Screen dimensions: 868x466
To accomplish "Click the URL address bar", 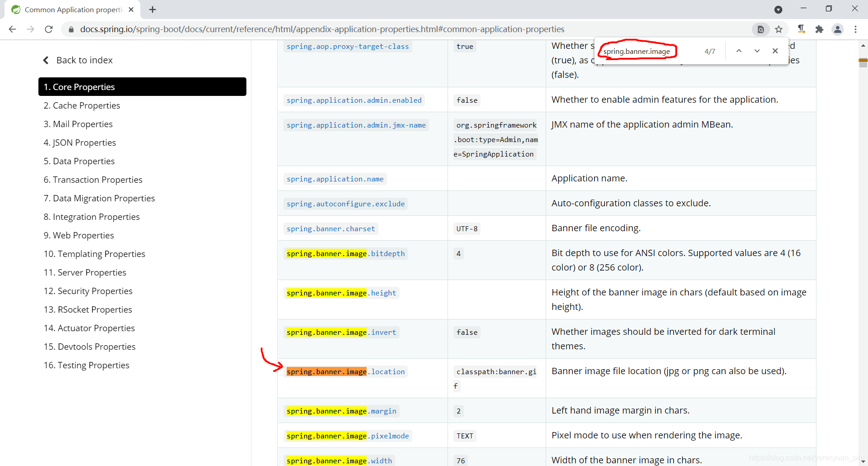I will point(322,29).
